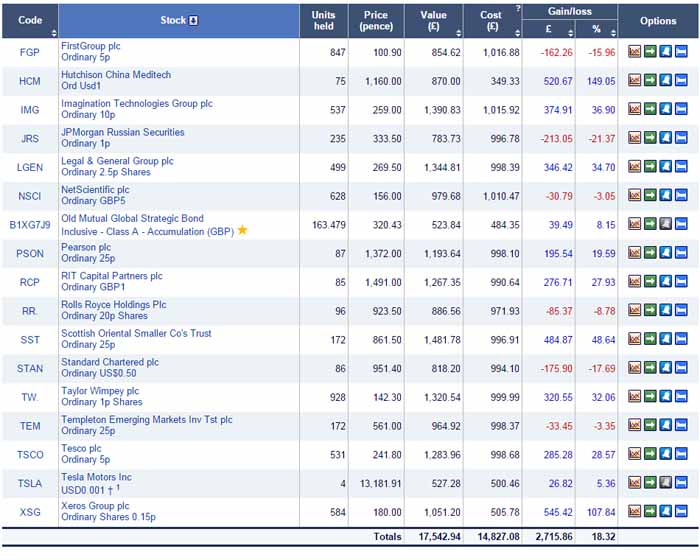Open Old Mutual Global Strategic Bond link
This screenshot has width=700, height=560.
(x=132, y=218)
